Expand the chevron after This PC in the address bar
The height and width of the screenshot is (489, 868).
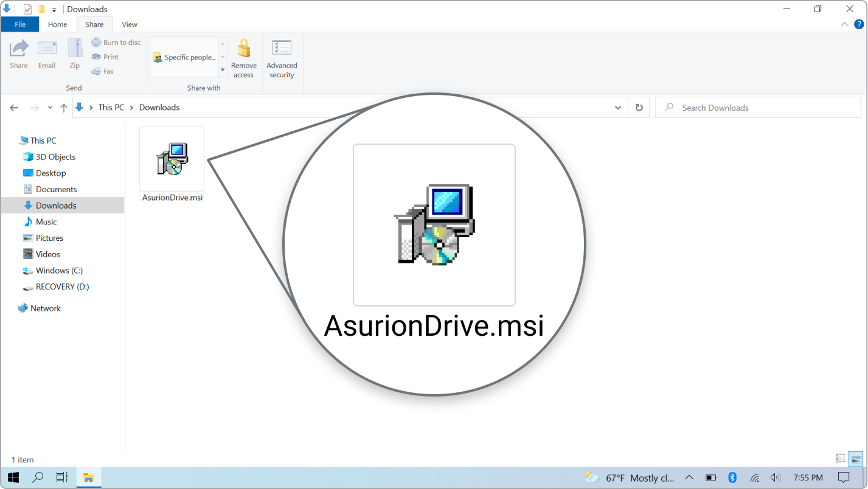coord(132,108)
